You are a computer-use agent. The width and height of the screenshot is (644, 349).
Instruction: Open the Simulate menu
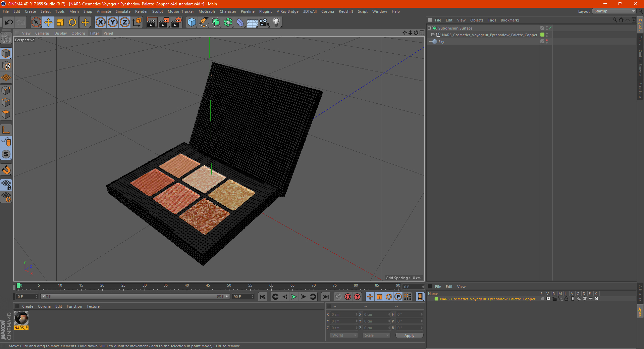pyautogui.click(x=123, y=11)
